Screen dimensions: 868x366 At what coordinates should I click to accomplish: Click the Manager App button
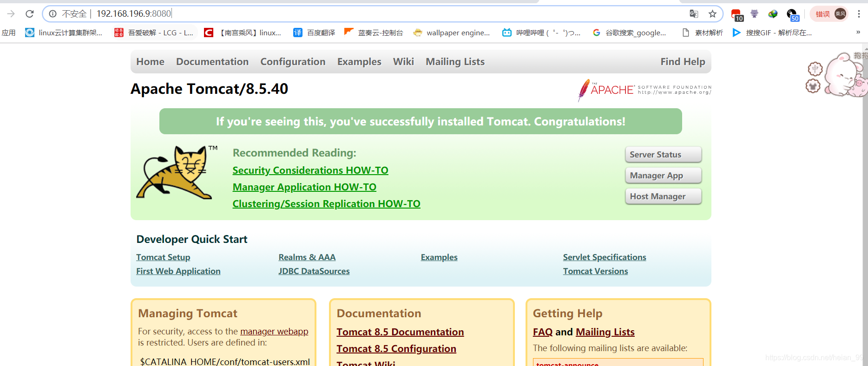click(x=663, y=176)
